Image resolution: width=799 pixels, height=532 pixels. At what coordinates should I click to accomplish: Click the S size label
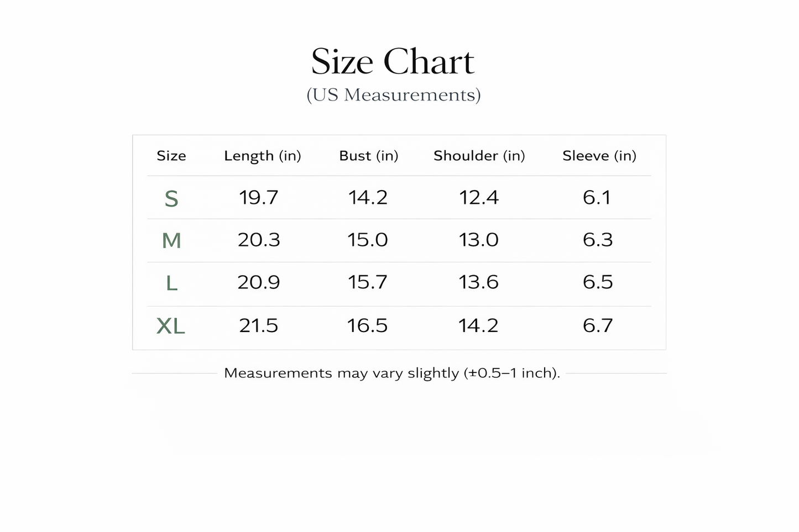tap(171, 198)
